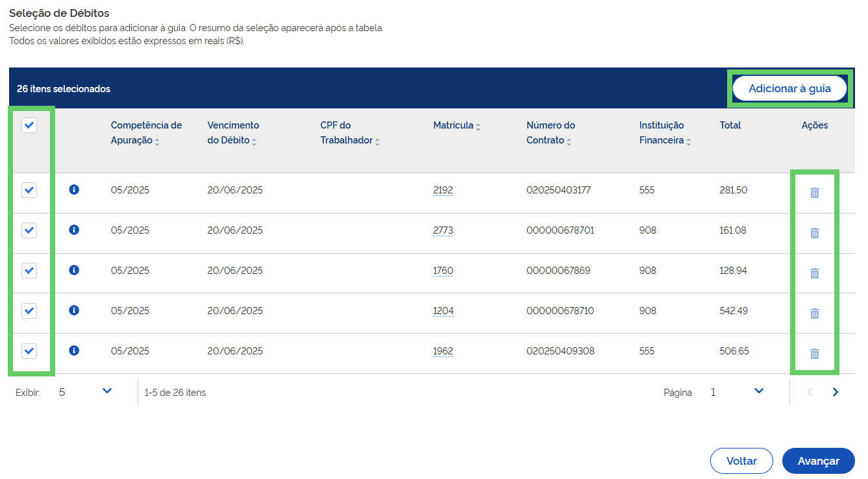Click '26 itens selecionados' label
This screenshot has height=479, width=868.
pyautogui.click(x=64, y=89)
